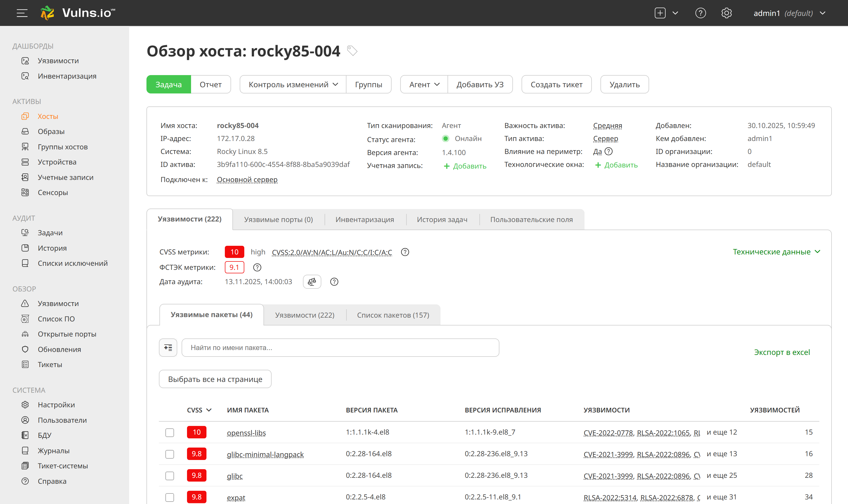Click the tag icon next to rocky85-004
848x504 pixels.
352,51
